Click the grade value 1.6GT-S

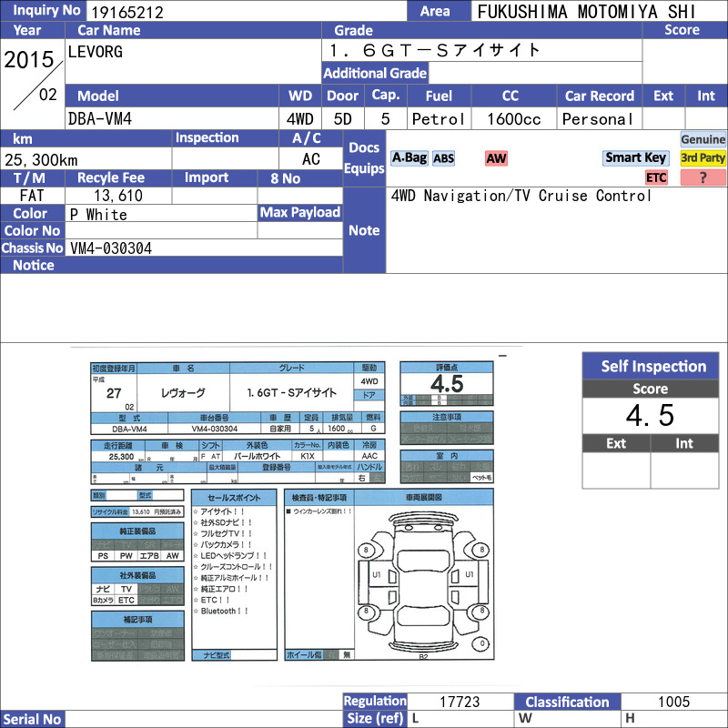[435, 50]
